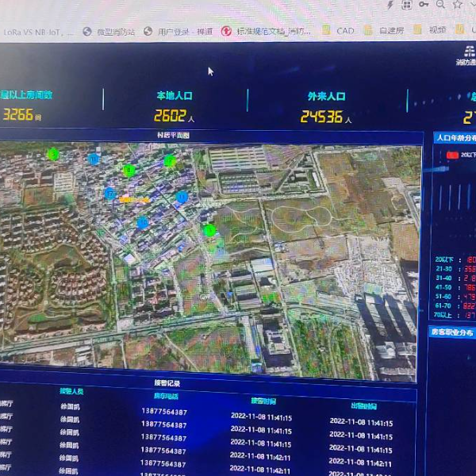
Task: Click the key password icon in address bar
Action: (x=424, y=4)
